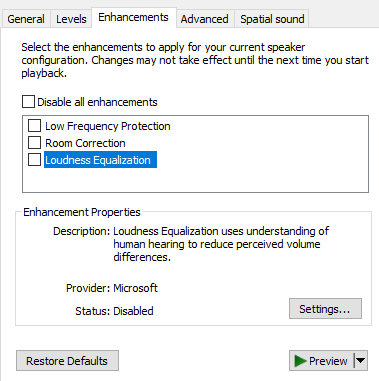Switch to the General tab

(26, 19)
